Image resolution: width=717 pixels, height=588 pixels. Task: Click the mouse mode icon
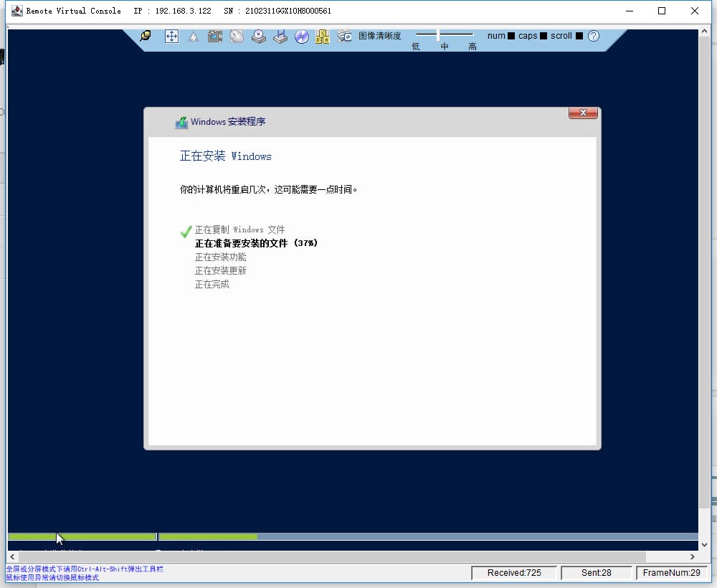coord(237,36)
